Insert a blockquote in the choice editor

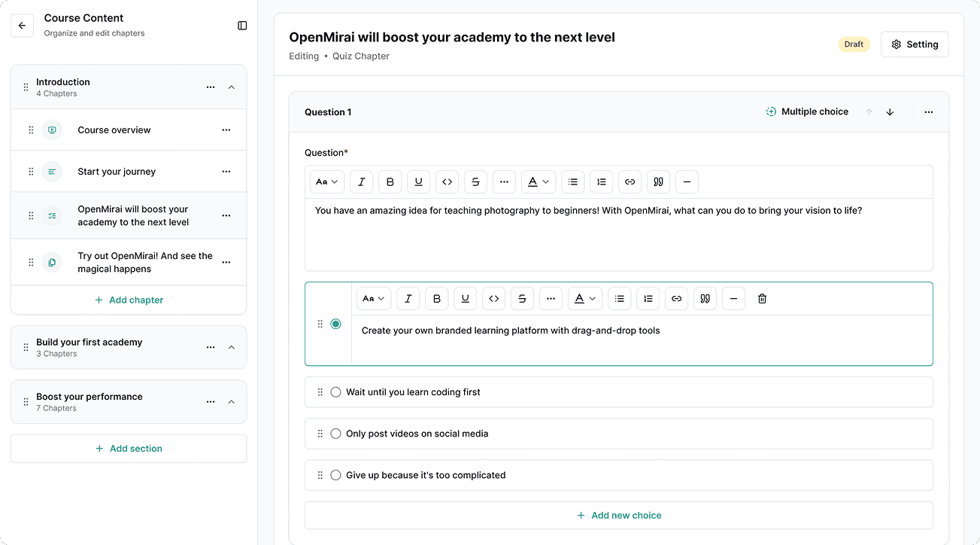(705, 298)
